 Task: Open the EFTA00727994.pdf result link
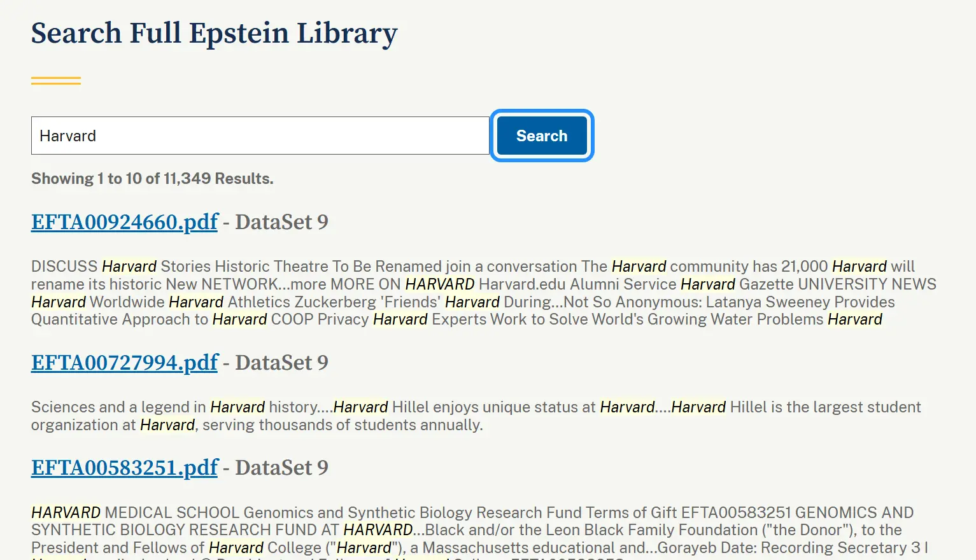(125, 363)
